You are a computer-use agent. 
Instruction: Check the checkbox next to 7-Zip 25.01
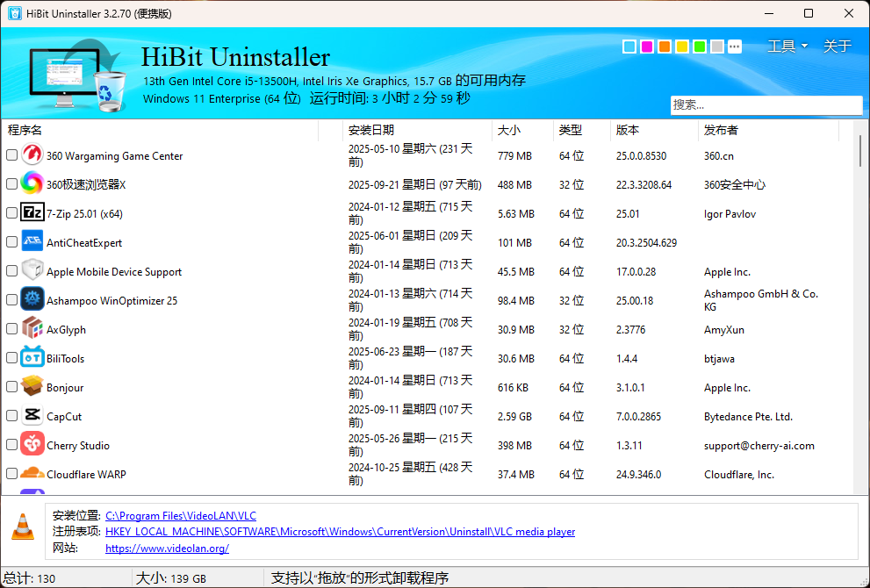(12, 212)
